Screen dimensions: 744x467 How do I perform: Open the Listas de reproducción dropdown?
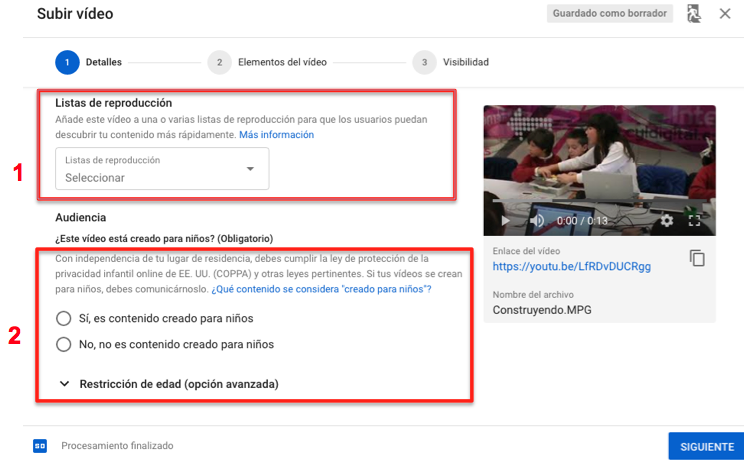click(x=162, y=168)
